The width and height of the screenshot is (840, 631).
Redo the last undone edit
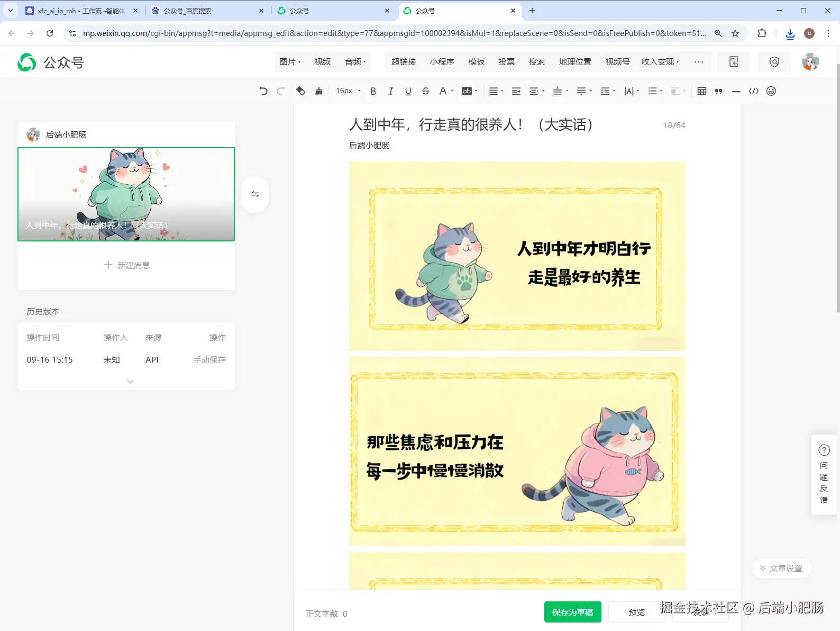pyautogui.click(x=281, y=91)
